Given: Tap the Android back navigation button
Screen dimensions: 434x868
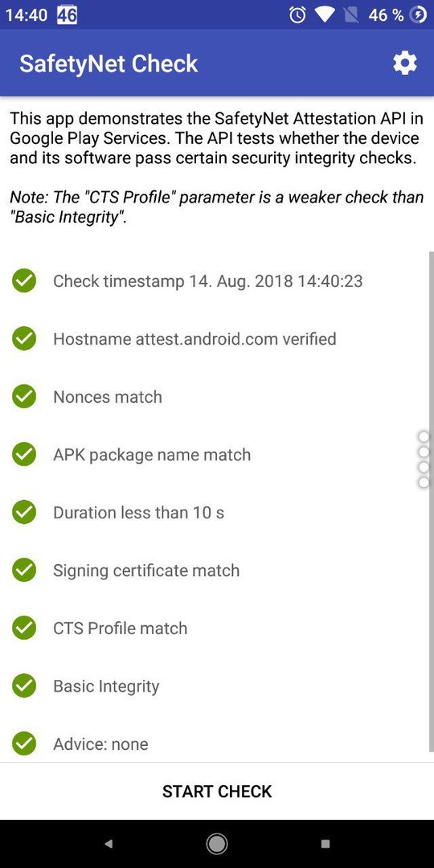Looking at the screenshot, I should (x=108, y=844).
